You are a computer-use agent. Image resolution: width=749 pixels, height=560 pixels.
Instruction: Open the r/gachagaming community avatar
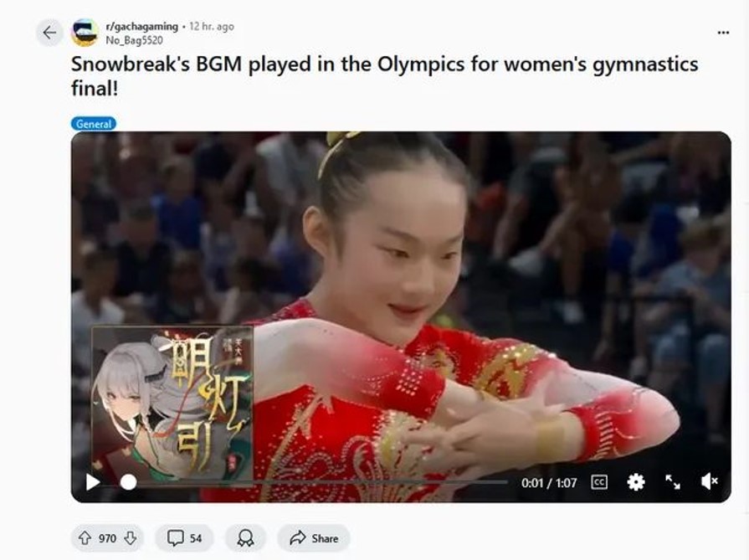pos(85,33)
